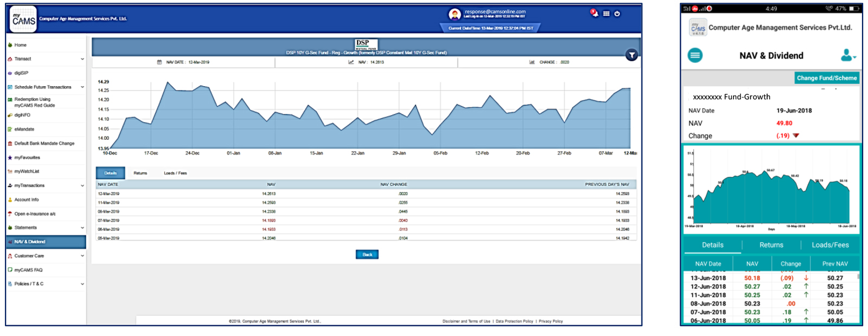Click the user avatar beside the email
The width and height of the screenshot is (868, 336).
(x=455, y=14)
